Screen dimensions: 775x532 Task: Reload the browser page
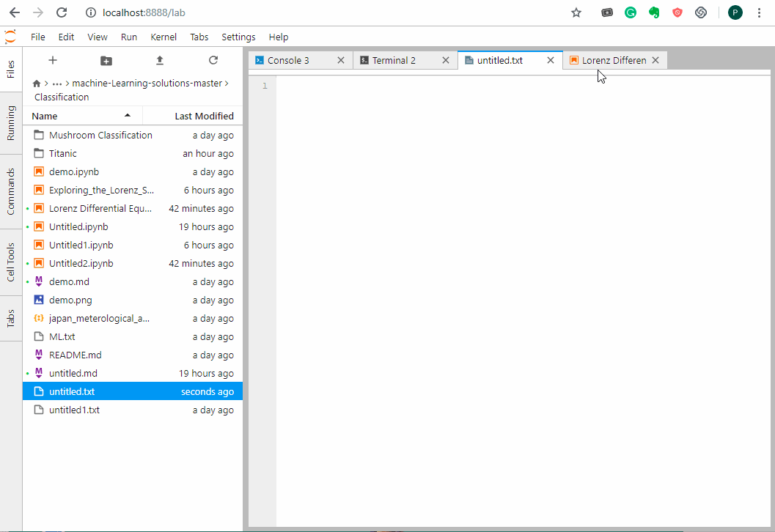[62, 12]
